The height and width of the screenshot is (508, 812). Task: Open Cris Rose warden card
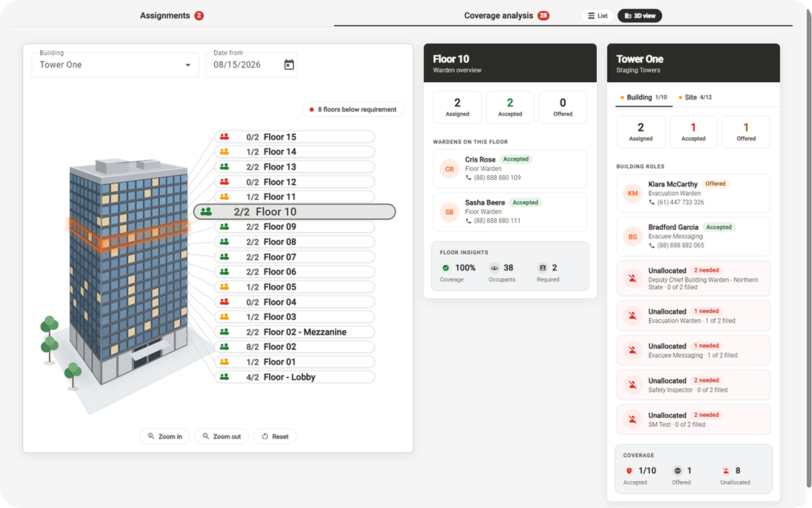coord(510,169)
